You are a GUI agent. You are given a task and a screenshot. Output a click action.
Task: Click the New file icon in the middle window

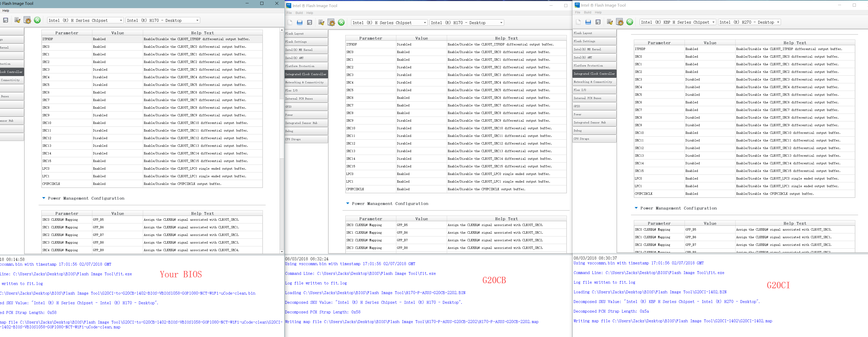[x=290, y=23]
